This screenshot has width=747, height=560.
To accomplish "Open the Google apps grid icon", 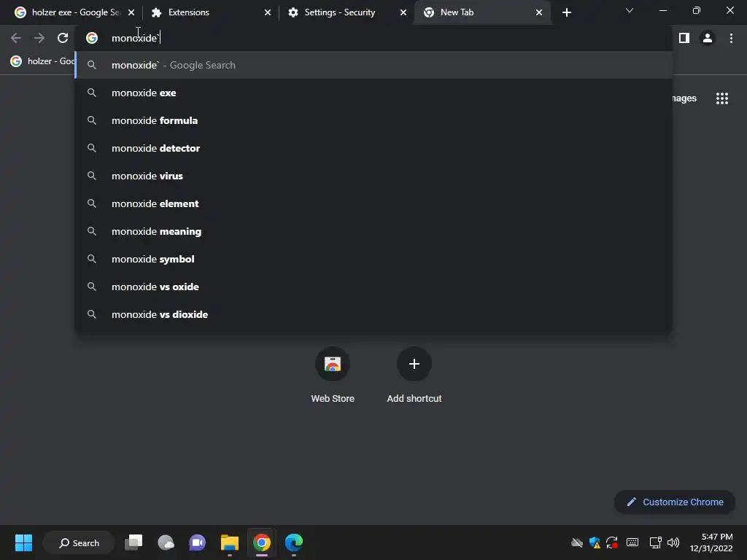I will [x=721, y=98].
